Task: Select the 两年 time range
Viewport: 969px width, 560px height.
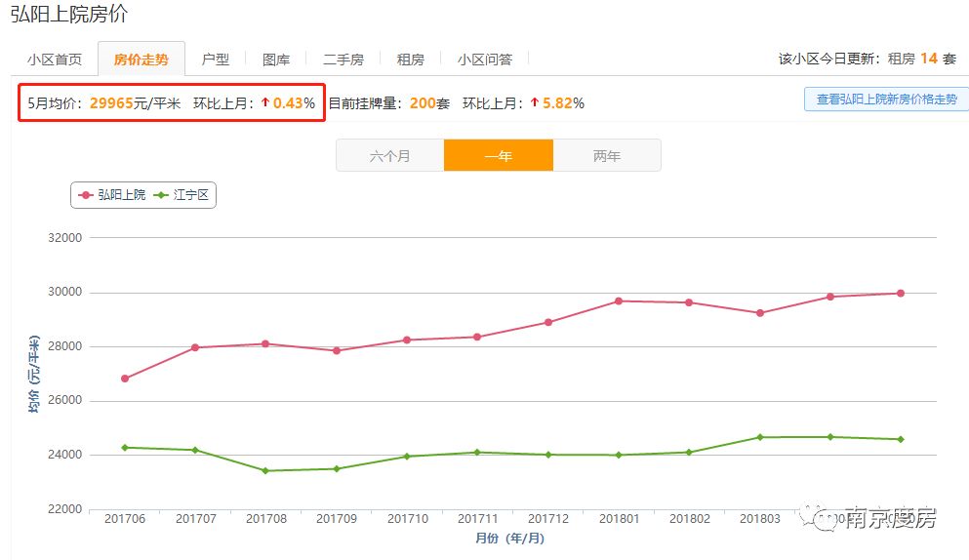Action: coord(606,156)
